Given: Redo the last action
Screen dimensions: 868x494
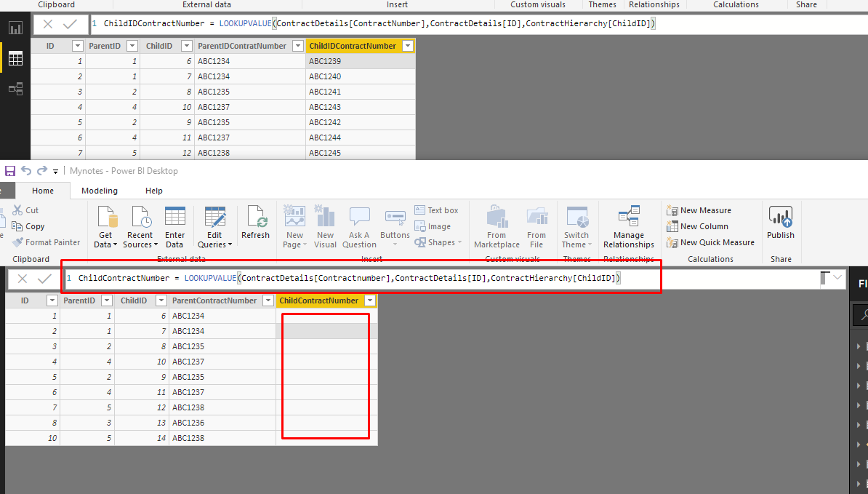Looking at the screenshot, I should (x=42, y=170).
